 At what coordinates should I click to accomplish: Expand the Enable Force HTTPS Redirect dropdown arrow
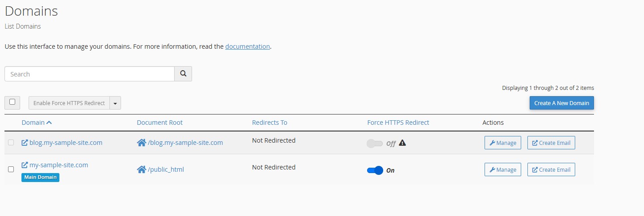coord(115,103)
